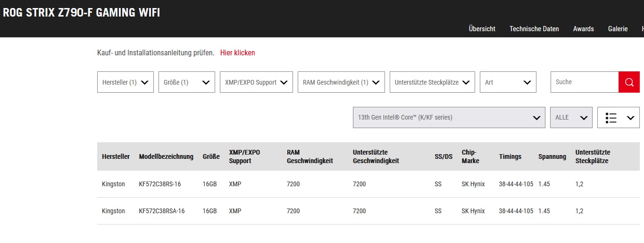Expand the XMP/EXPO Support filter

click(256, 82)
